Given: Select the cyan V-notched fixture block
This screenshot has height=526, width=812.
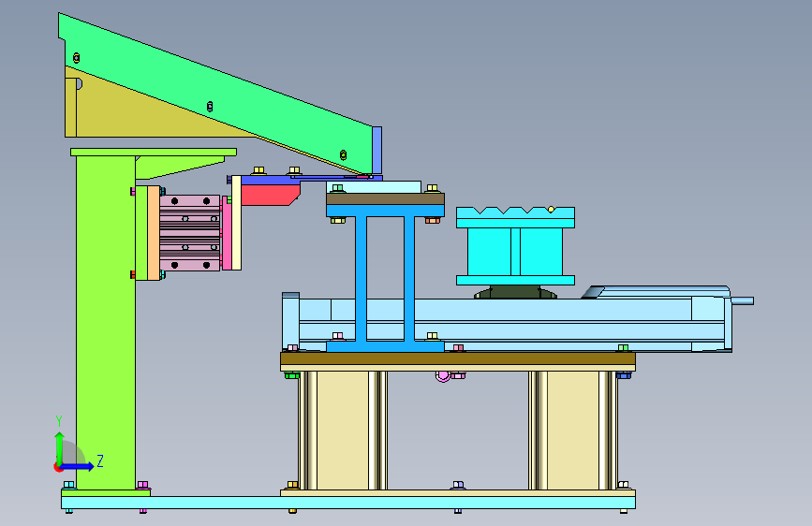Looking at the screenshot, I should [x=515, y=246].
